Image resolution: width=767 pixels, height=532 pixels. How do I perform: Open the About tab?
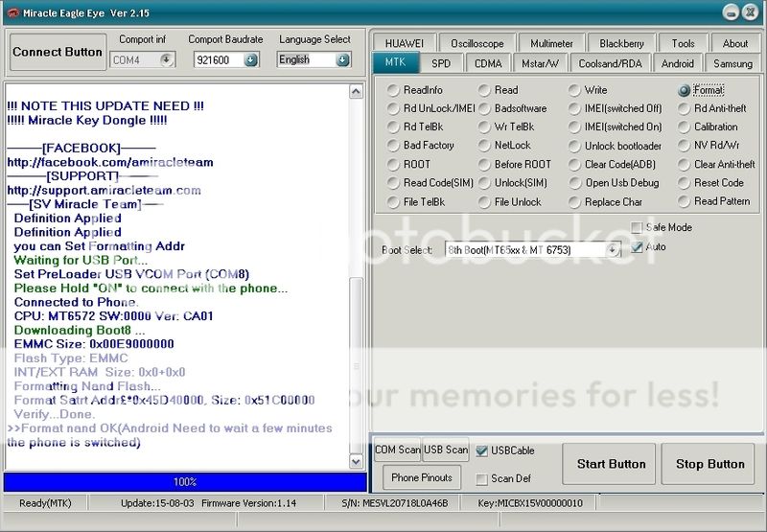[734, 43]
